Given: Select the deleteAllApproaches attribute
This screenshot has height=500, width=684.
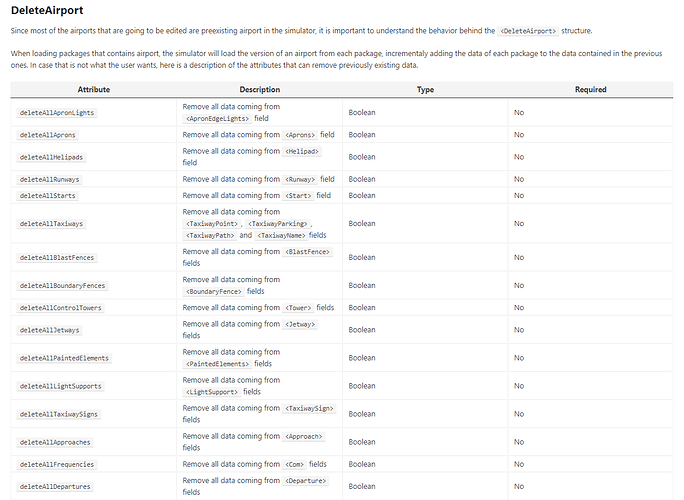Looking at the screenshot, I should pos(55,442).
